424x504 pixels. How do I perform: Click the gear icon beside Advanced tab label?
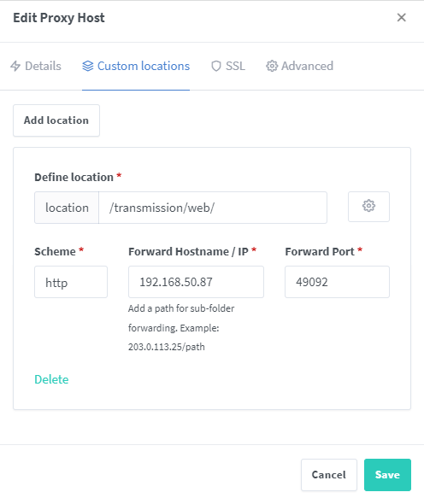pyautogui.click(x=272, y=66)
